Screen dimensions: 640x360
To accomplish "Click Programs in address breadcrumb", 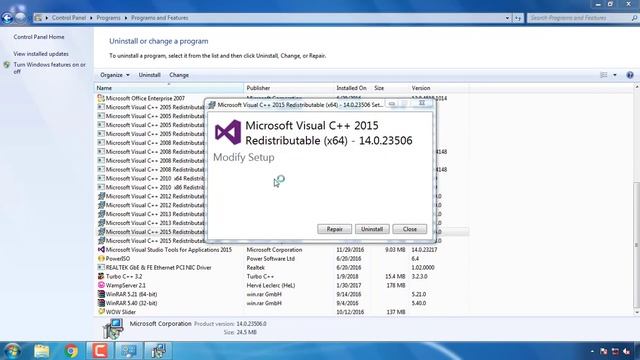I will (108, 18).
